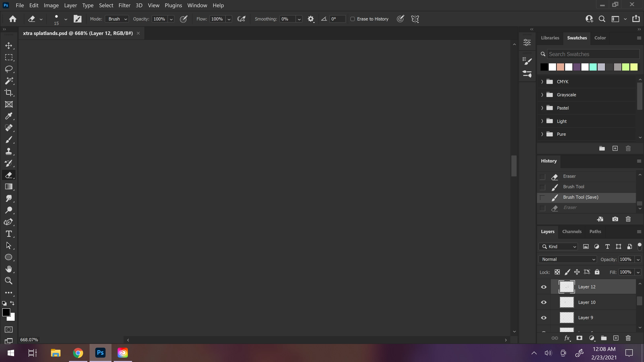Select the Hand tool
Image resolution: width=644 pixels, height=362 pixels.
click(x=9, y=269)
